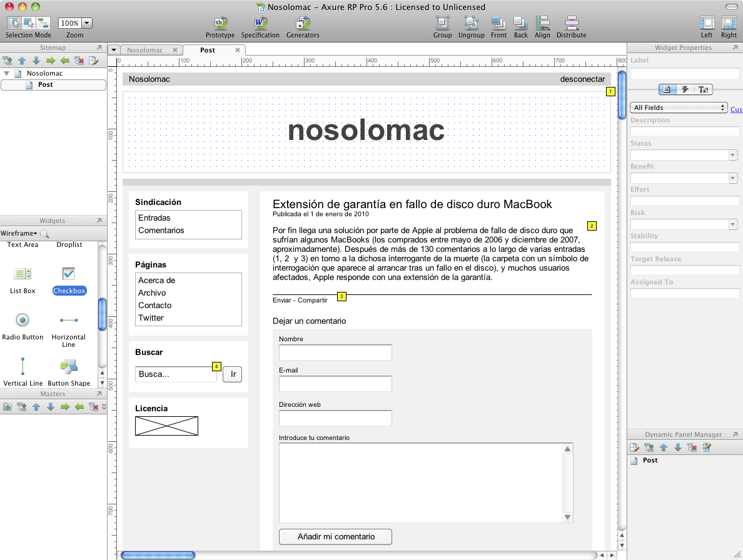Click the Align toolbar icon
The height and width of the screenshot is (560, 743).
[x=543, y=23]
